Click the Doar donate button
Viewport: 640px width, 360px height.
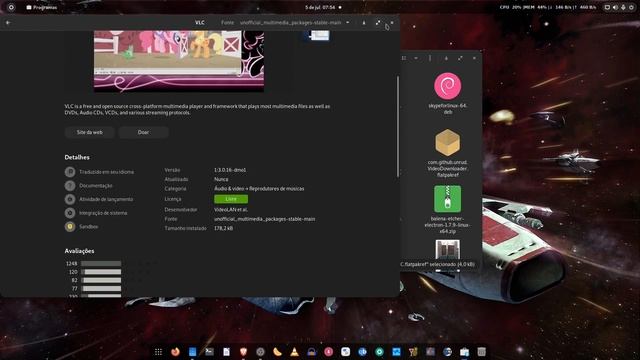click(143, 132)
